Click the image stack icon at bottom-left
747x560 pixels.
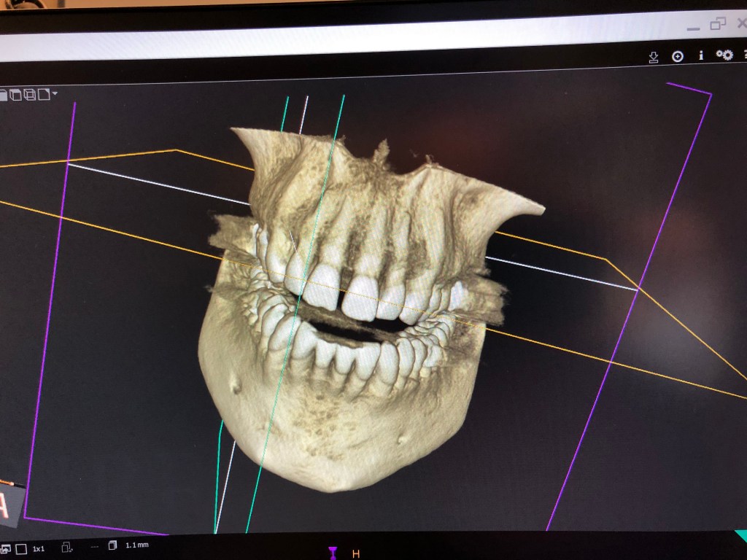[x=6, y=548]
